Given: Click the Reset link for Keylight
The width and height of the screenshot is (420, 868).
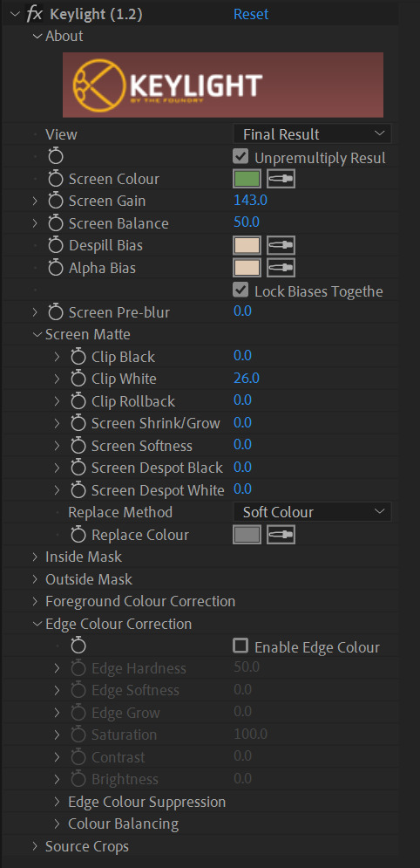Looking at the screenshot, I should point(251,14).
